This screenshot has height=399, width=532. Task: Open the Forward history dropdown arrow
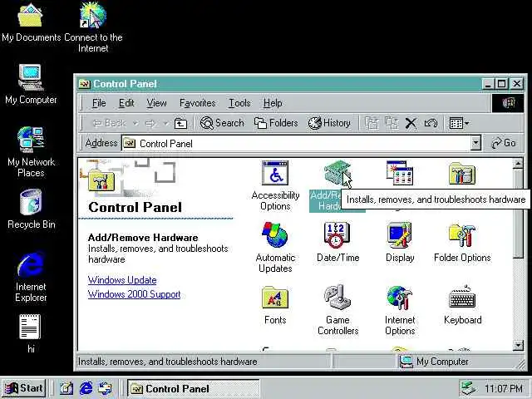coord(165,123)
